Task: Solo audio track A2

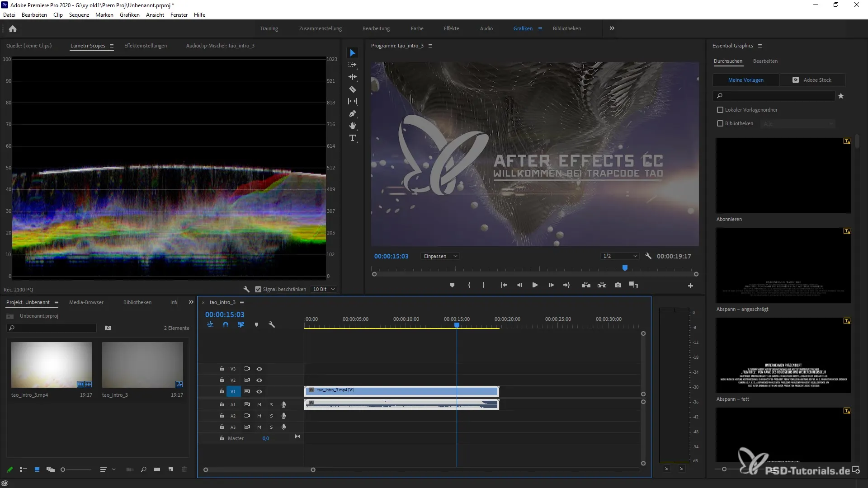Action: click(271, 416)
